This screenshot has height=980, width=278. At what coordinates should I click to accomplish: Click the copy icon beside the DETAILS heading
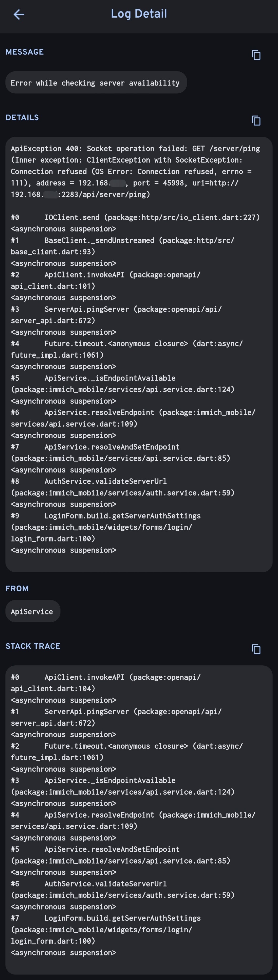click(256, 121)
